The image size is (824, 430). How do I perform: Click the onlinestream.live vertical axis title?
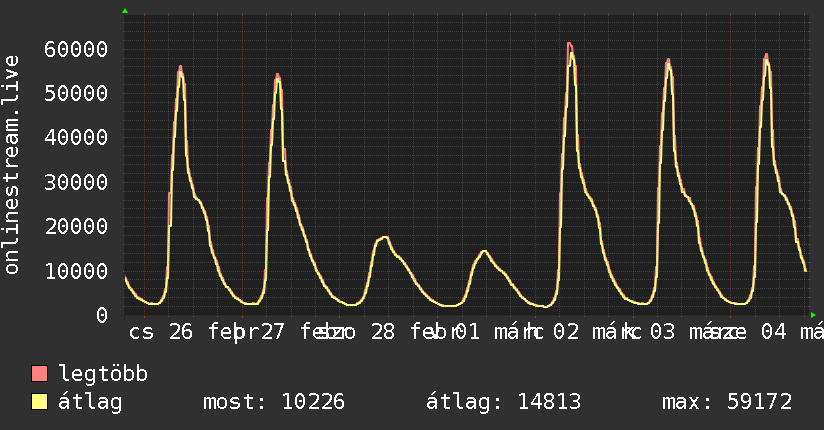[11, 165]
